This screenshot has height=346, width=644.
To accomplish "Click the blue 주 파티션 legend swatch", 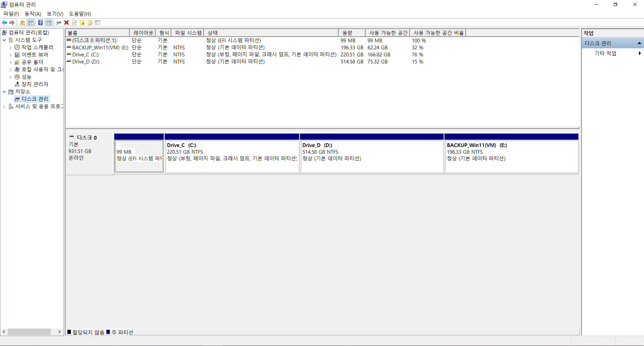I will [108, 332].
